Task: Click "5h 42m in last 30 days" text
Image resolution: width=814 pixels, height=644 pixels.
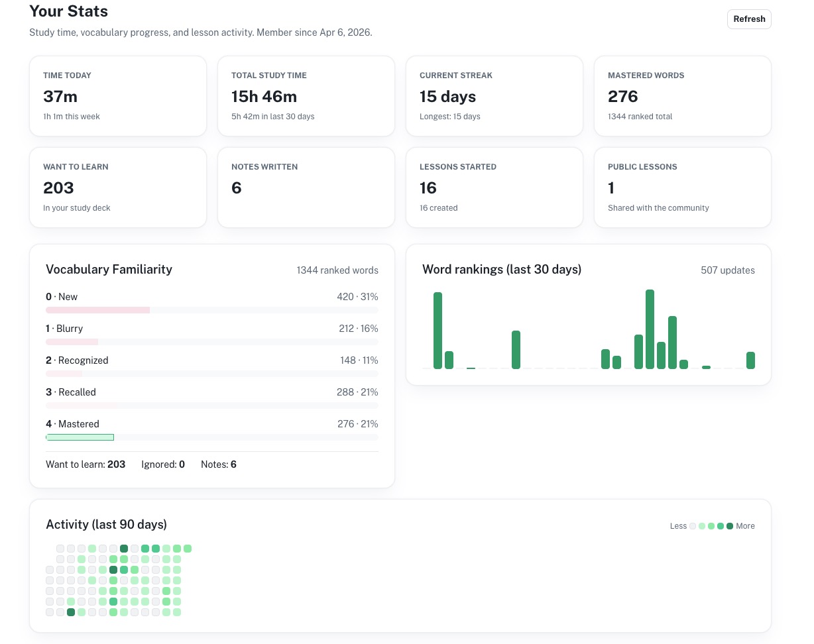Action: 273,117
